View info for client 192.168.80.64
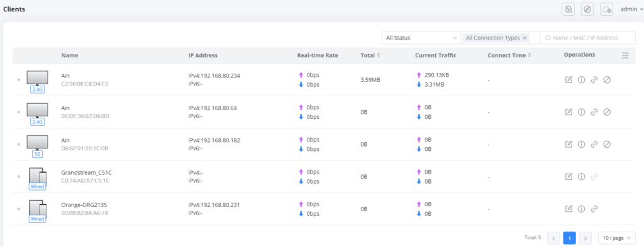The image size is (644, 246). coord(581,112)
